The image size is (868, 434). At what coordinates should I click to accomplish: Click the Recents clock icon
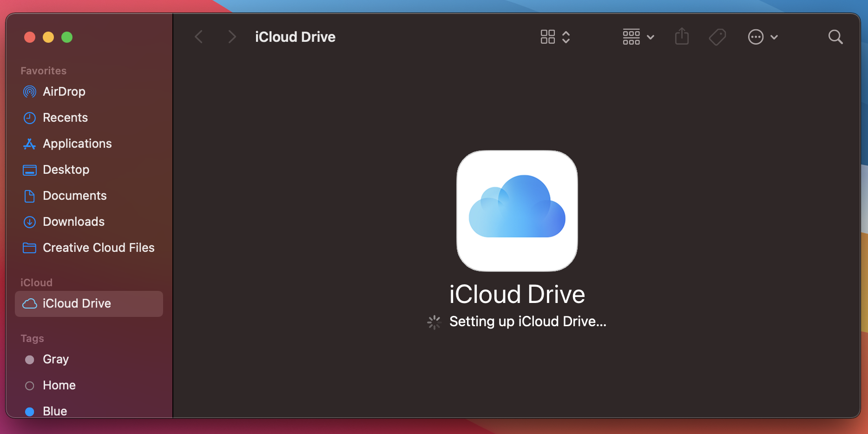coord(30,118)
